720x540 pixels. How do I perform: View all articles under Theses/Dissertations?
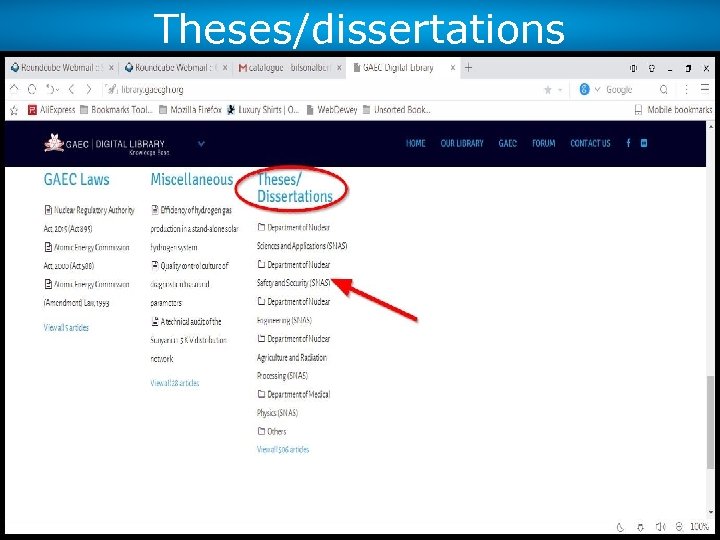tap(283, 450)
